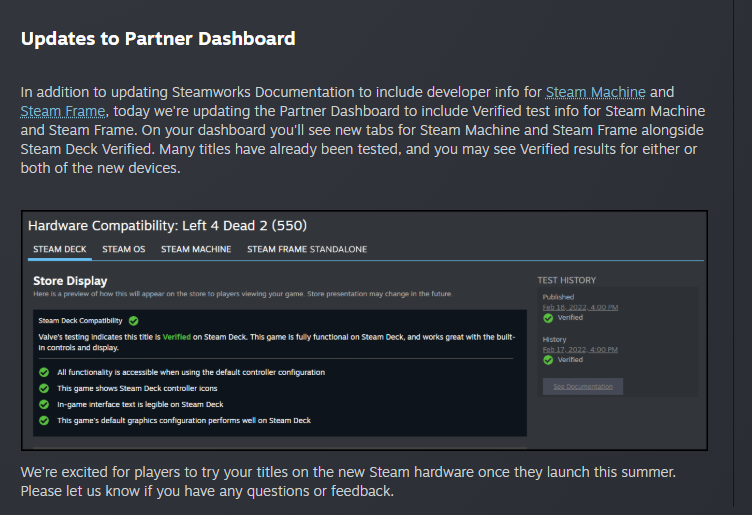This screenshot has height=515, width=752.
Task: Click the check icon for default graphics configuration
Action: point(44,421)
